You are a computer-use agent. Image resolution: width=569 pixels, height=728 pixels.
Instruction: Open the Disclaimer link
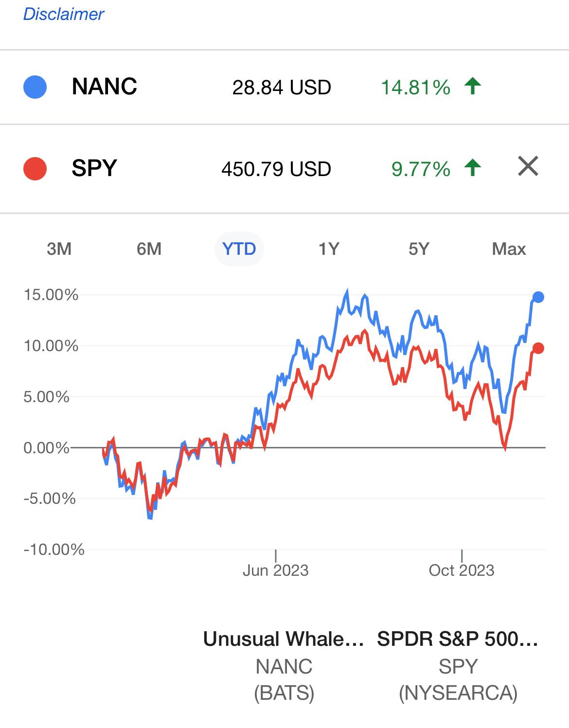click(x=64, y=14)
